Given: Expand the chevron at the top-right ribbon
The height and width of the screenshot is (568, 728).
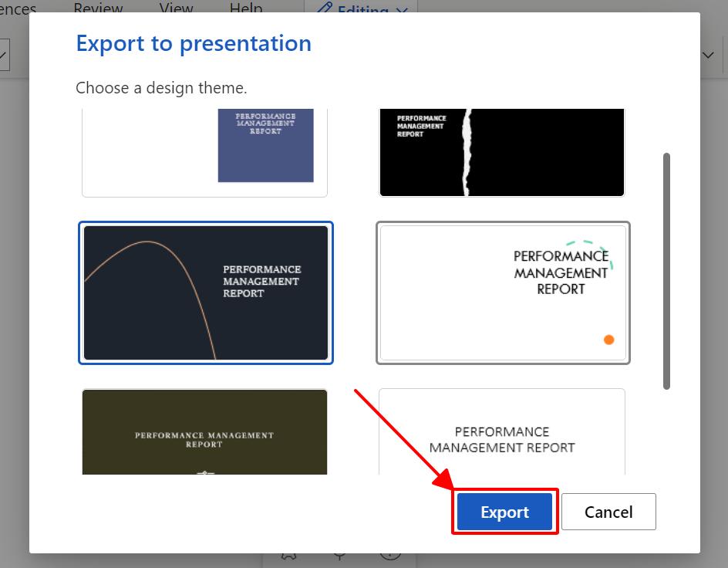Looking at the screenshot, I should coord(708,55).
